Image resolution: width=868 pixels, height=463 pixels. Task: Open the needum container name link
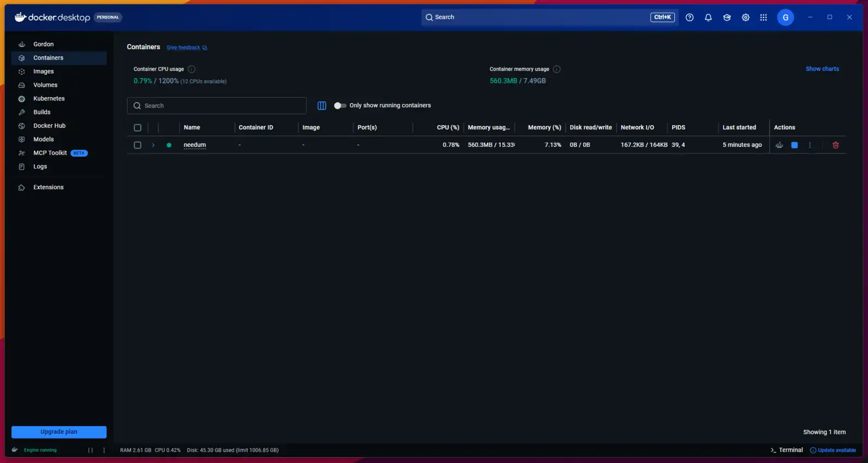(x=195, y=145)
